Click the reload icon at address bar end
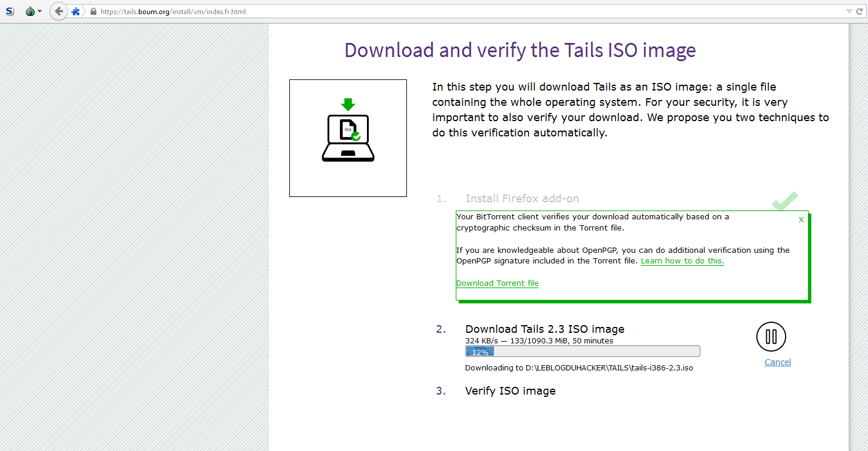Image resolution: width=868 pixels, height=451 pixels. pos(859,11)
